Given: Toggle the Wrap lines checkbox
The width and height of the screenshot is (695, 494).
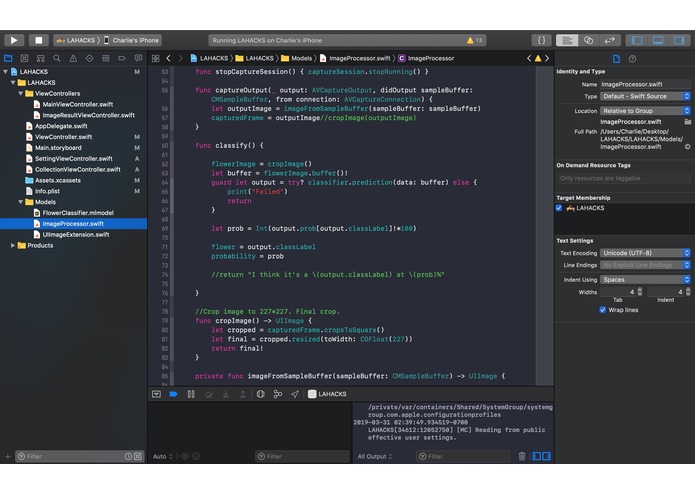Looking at the screenshot, I should [x=602, y=310].
